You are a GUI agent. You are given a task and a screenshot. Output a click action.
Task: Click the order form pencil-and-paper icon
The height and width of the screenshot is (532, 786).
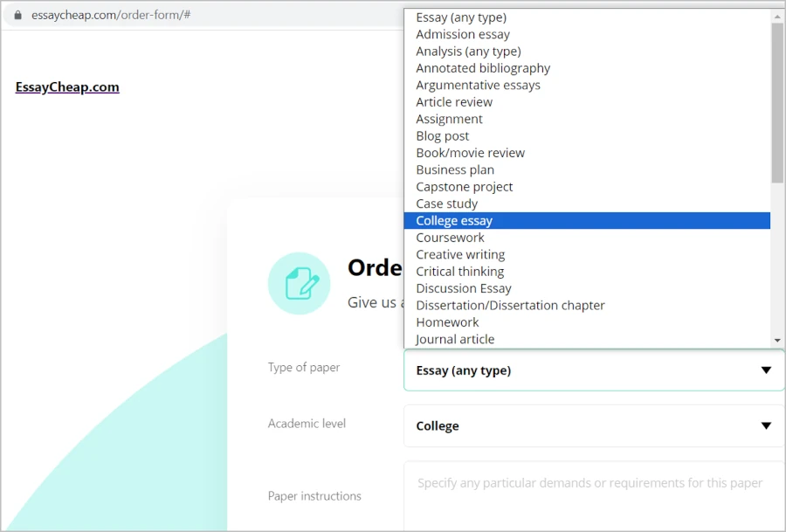click(300, 283)
